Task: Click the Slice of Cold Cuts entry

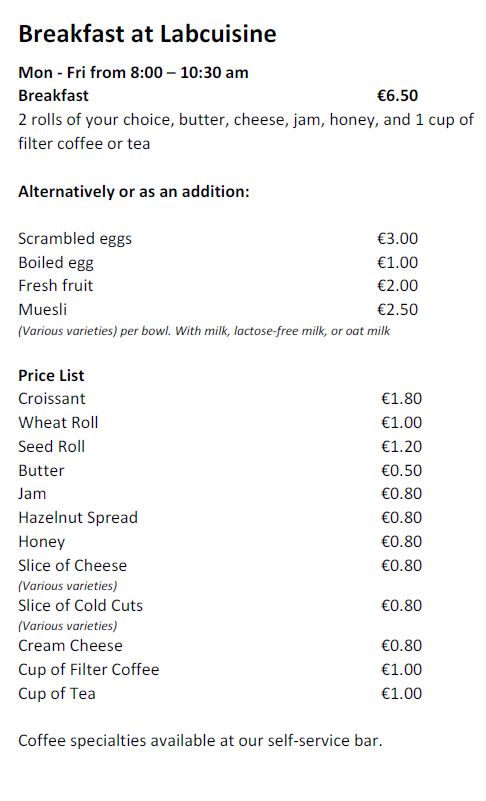Action: click(x=80, y=605)
